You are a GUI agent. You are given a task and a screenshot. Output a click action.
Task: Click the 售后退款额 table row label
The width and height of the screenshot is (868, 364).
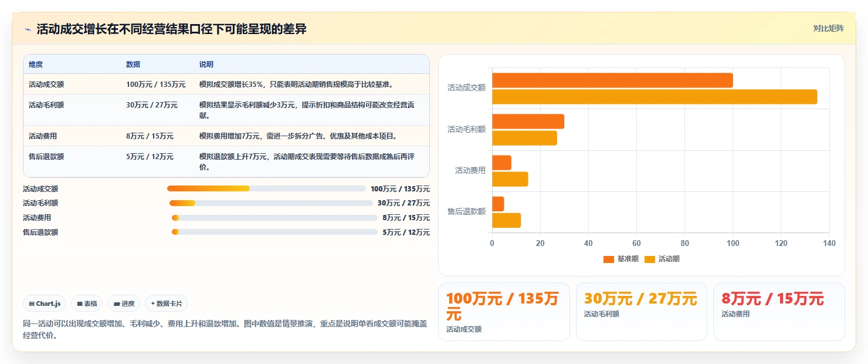pos(46,157)
